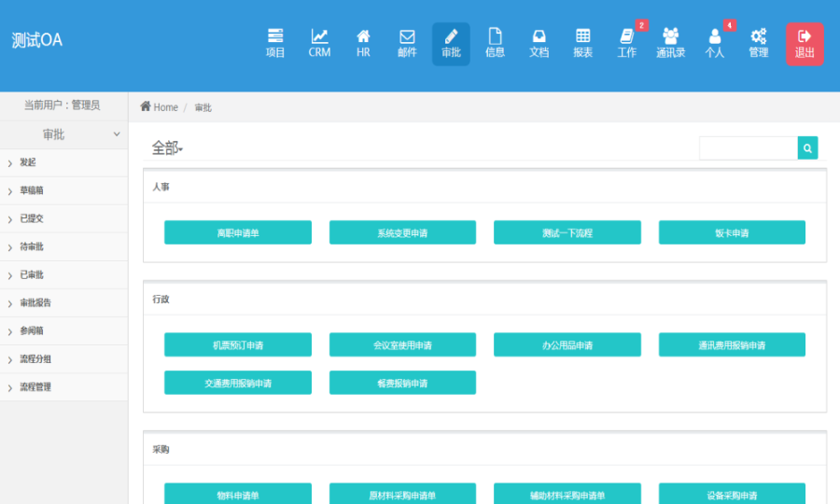840x504 pixels.
Task: Open the 文档 documents inbox icon
Action: point(539,43)
